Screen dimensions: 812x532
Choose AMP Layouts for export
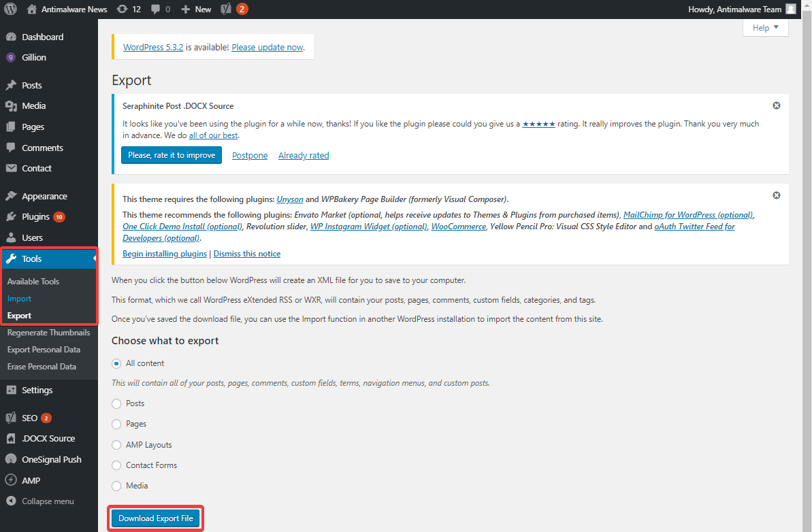(116, 444)
